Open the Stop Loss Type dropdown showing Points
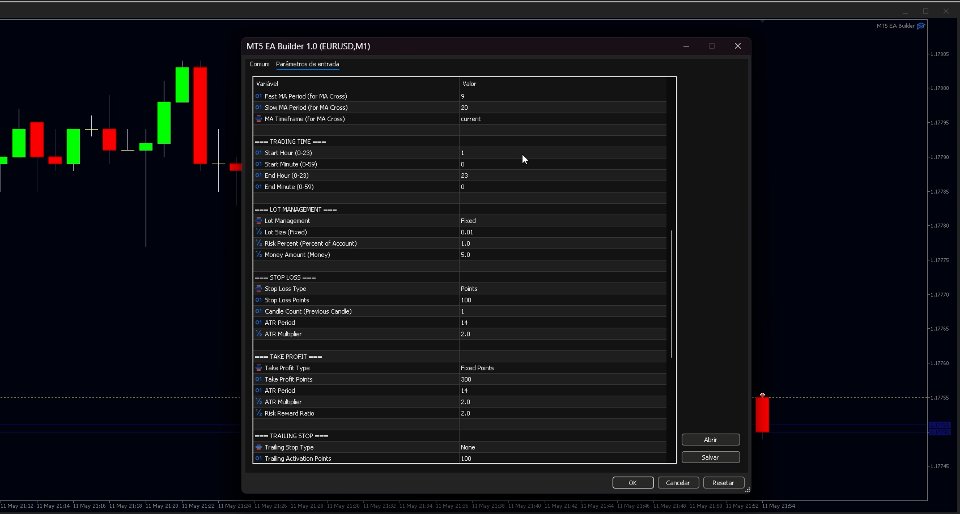The image size is (960, 514). [x=563, y=289]
